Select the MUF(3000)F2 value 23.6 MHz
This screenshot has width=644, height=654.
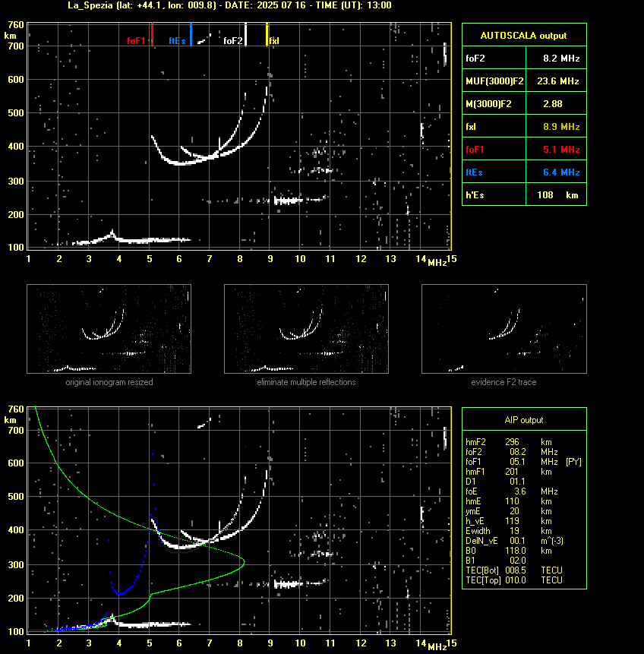558,81
